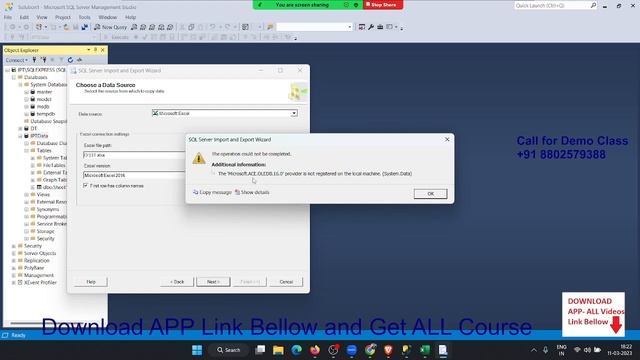Click the Cancel button in the wizard

click(286, 282)
